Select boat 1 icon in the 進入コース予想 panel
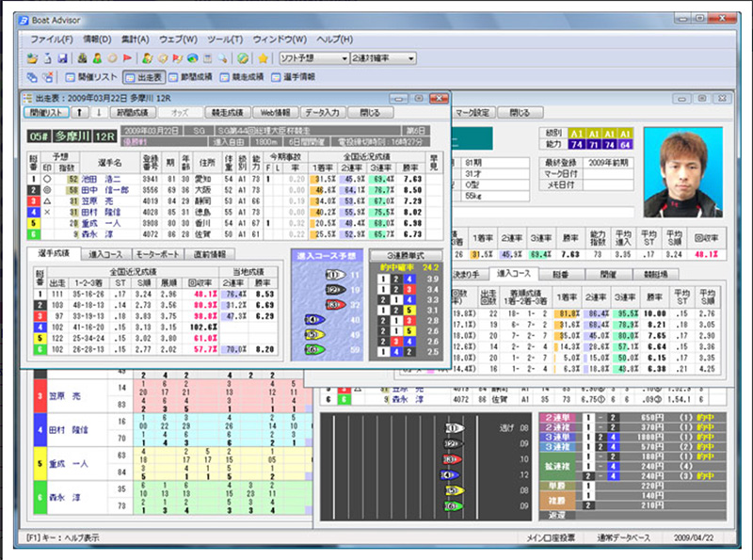 [x=334, y=275]
